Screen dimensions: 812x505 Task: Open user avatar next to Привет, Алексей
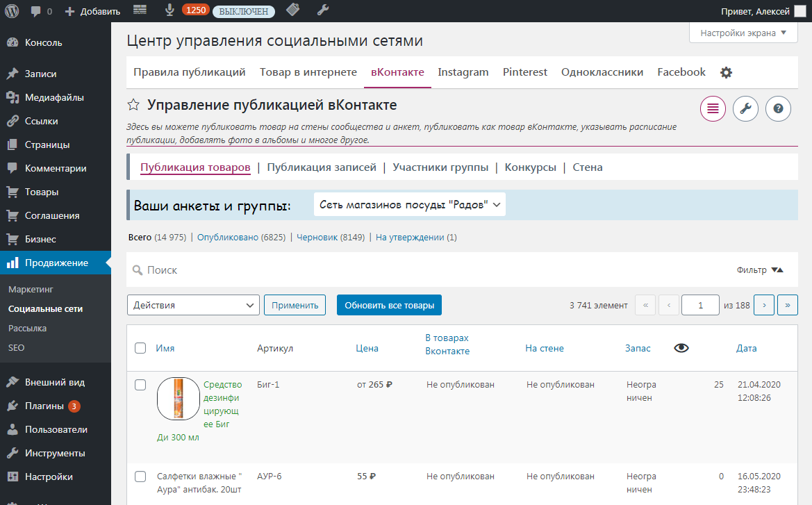click(800, 11)
